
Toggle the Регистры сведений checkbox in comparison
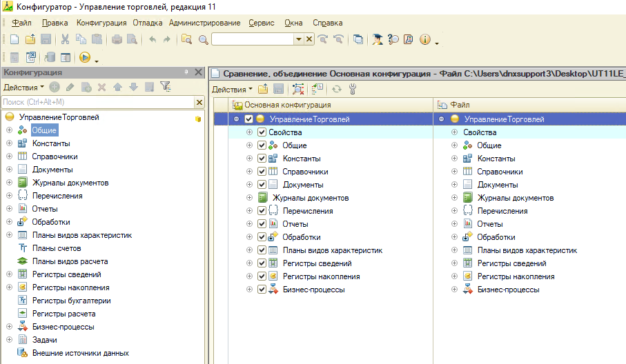coord(262,263)
